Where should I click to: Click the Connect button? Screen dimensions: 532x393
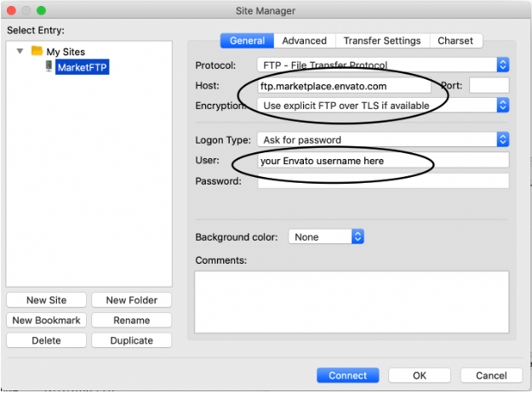click(347, 375)
